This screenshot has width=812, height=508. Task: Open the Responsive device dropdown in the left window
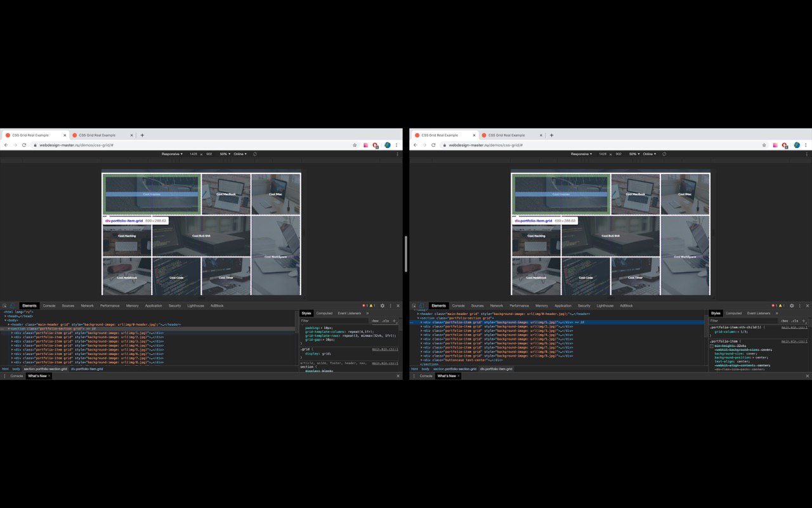click(172, 154)
